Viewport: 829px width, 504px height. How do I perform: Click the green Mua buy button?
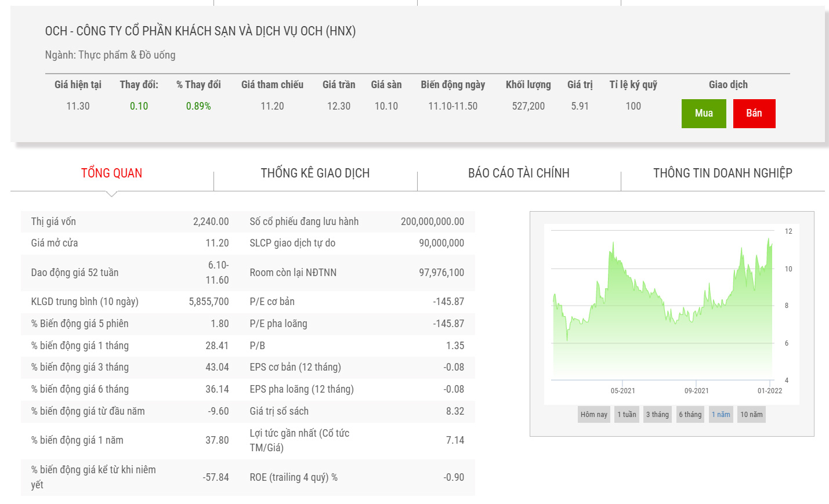point(703,113)
